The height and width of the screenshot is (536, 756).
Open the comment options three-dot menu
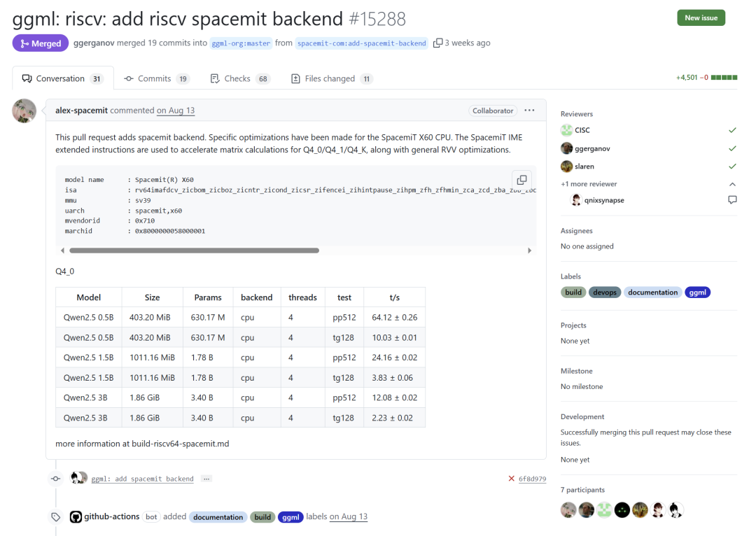click(529, 111)
